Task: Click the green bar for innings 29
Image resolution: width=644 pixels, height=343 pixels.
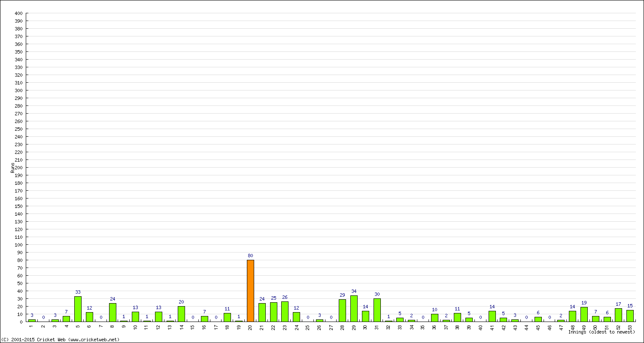Action: click(354, 308)
